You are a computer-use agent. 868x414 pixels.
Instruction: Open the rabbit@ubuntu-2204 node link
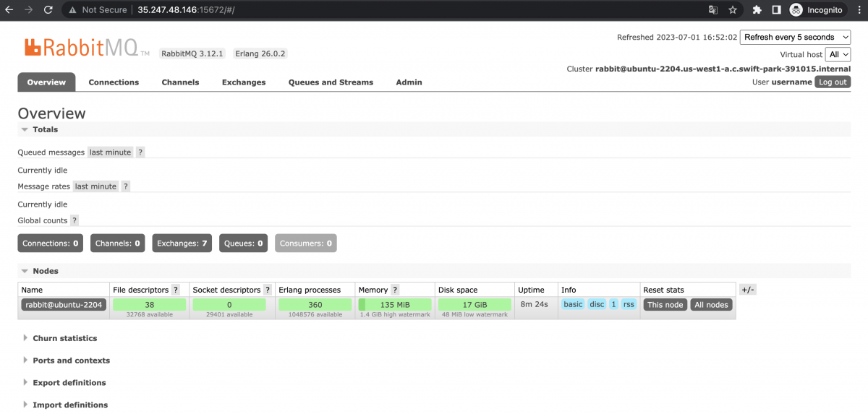click(x=64, y=304)
